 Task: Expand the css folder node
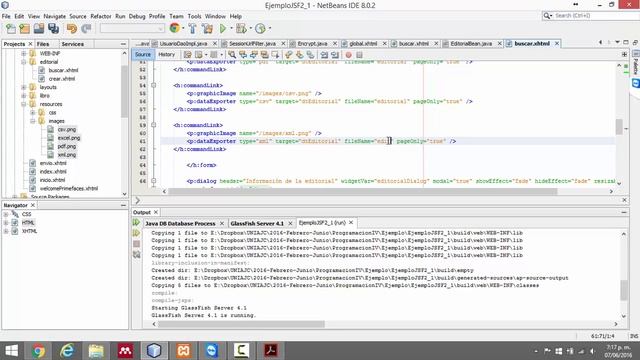coord(33,112)
